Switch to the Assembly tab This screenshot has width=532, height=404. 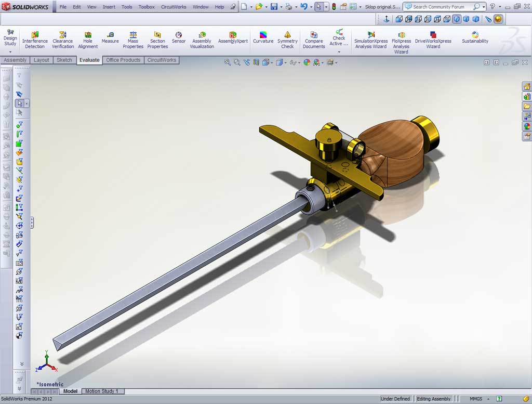(x=15, y=60)
